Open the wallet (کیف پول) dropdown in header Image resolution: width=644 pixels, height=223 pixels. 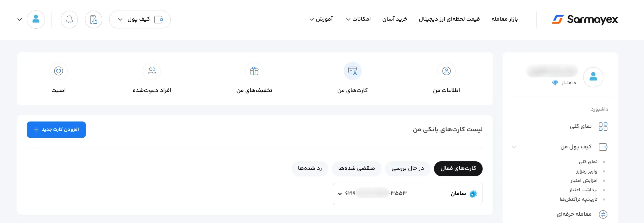[x=140, y=20]
